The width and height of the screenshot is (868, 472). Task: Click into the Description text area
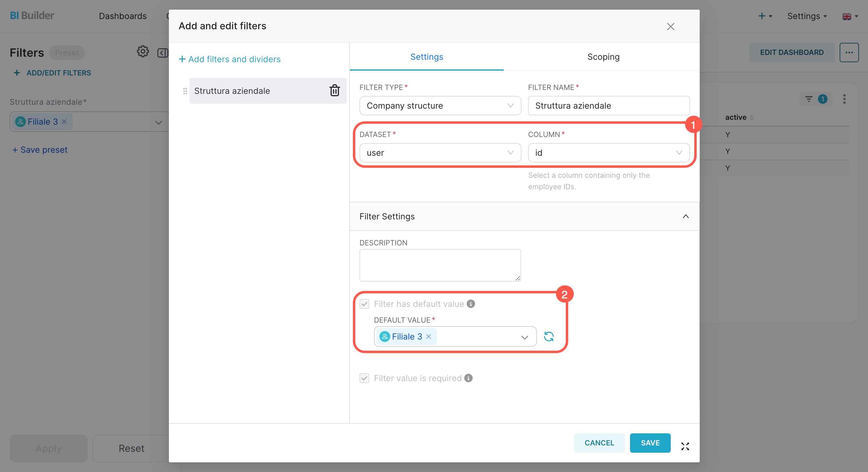[x=440, y=265]
